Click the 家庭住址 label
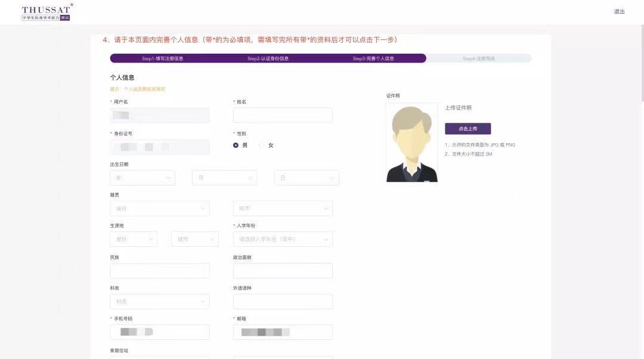 click(119, 351)
